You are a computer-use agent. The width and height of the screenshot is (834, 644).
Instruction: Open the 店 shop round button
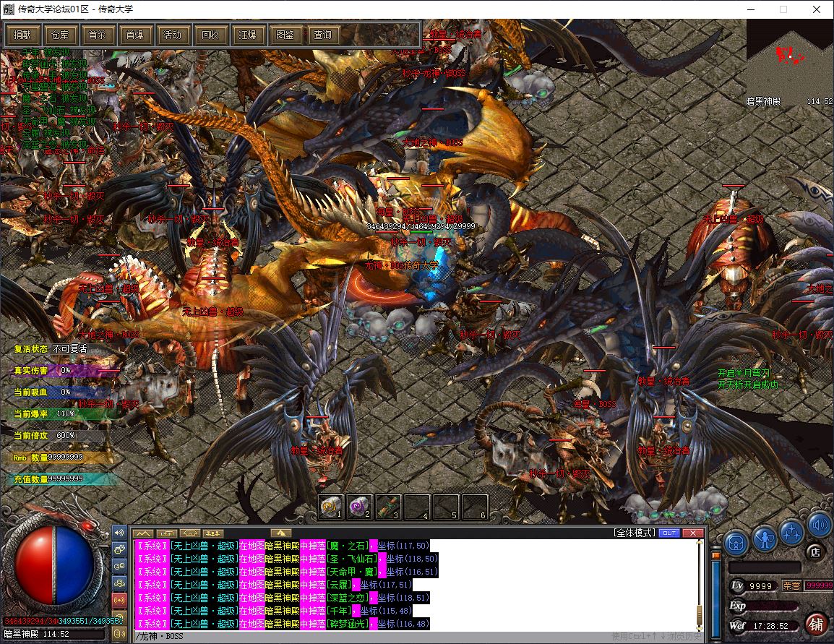click(814, 552)
